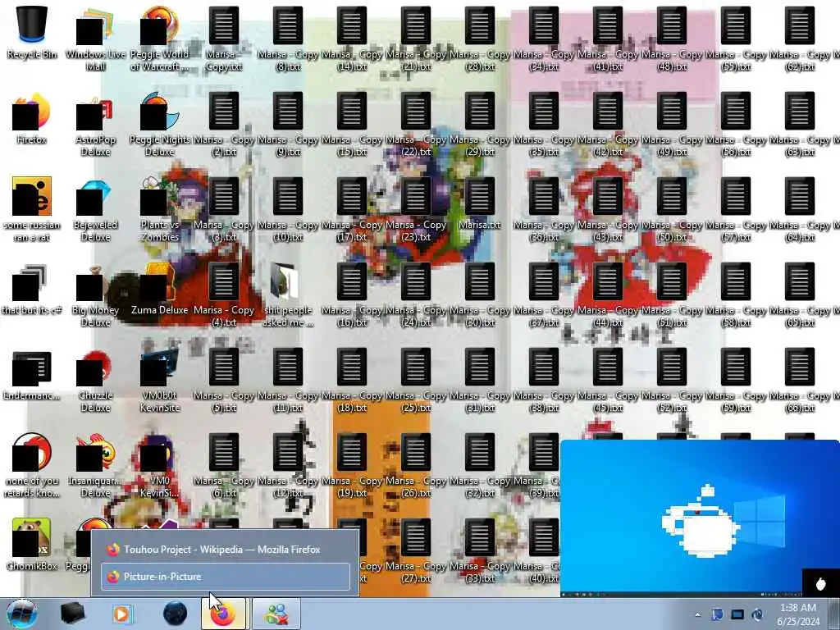The width and height of the screenshot is (840, 630).
Task: Select Marisa - Copy (50).txt file
Action: 671,209
